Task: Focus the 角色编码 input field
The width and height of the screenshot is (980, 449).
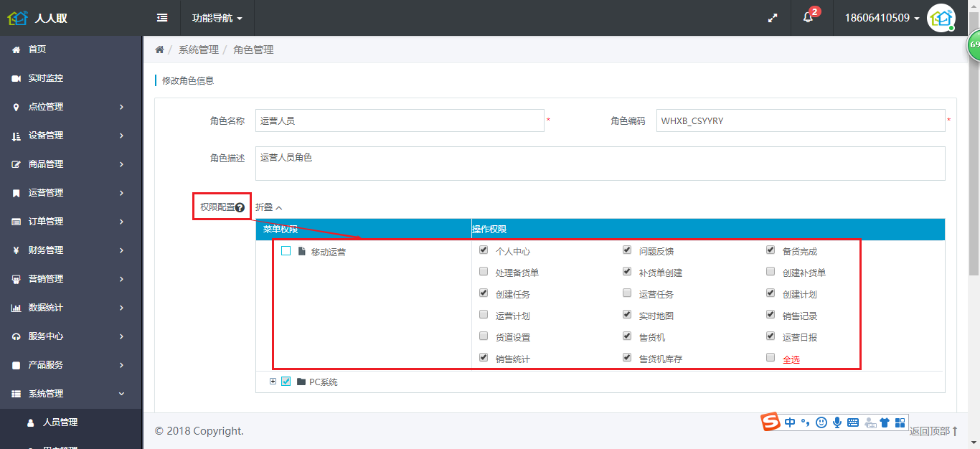Action: pos(801,120)
